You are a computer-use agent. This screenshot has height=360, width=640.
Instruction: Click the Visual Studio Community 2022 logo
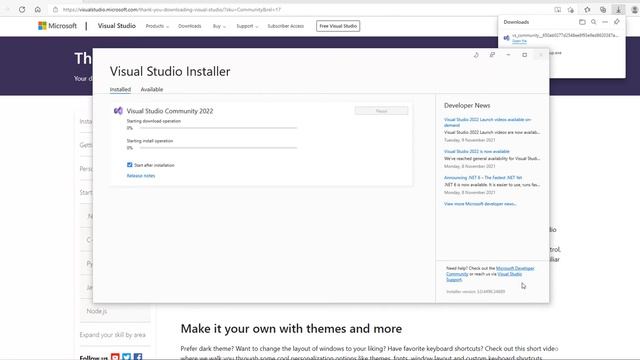click(118, 111)
